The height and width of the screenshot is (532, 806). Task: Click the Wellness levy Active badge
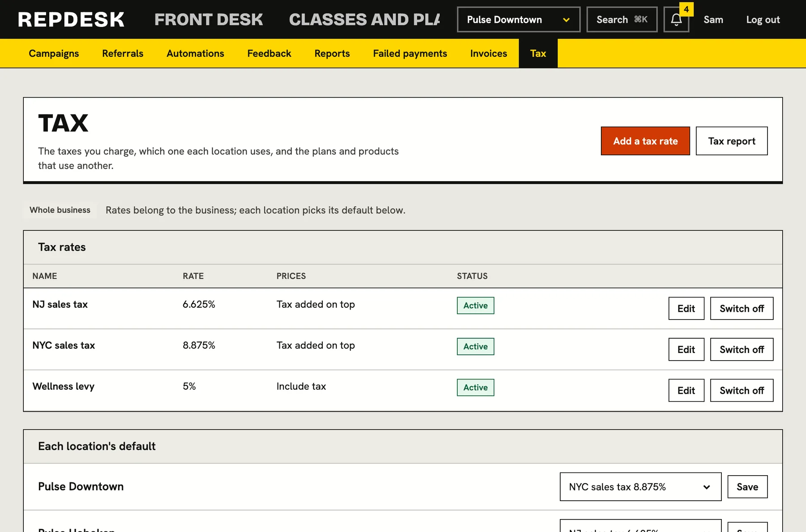(476, 387)
